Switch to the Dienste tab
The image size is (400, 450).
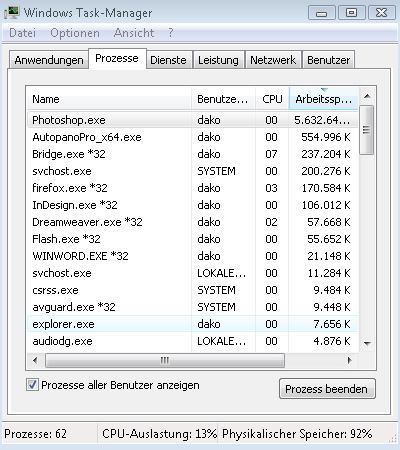[x=168, y=60]
